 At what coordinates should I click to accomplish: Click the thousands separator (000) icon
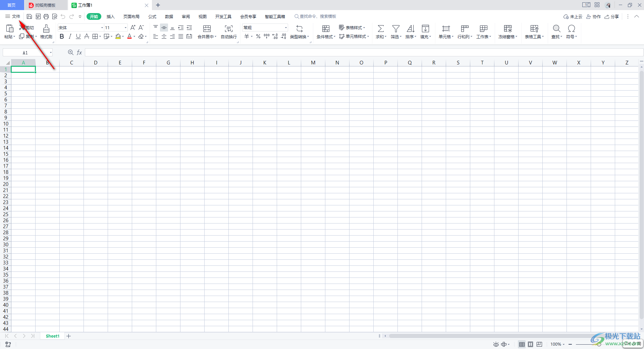267,36
